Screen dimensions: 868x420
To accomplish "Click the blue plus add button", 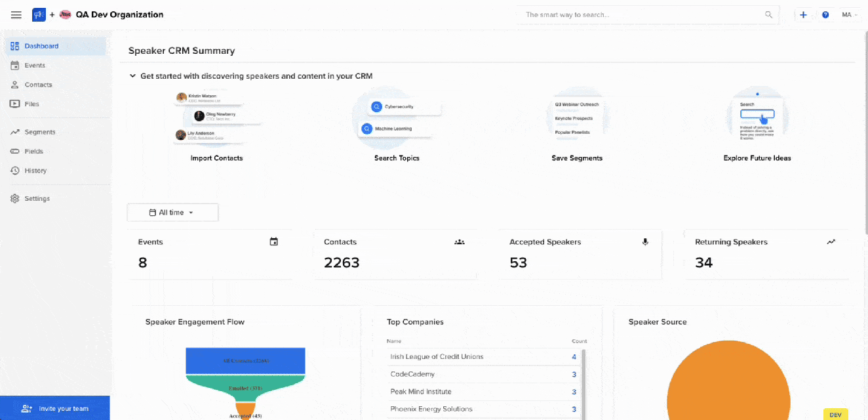I will pos(803,14).
